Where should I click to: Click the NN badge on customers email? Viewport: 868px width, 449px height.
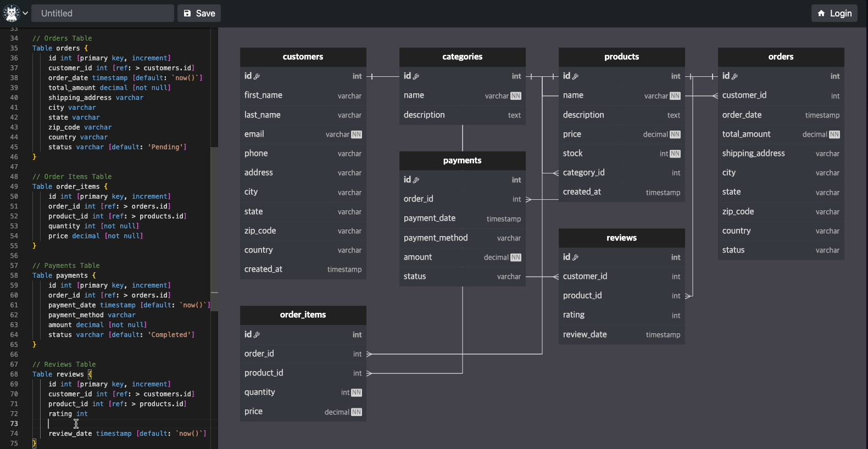coord(357,134)
